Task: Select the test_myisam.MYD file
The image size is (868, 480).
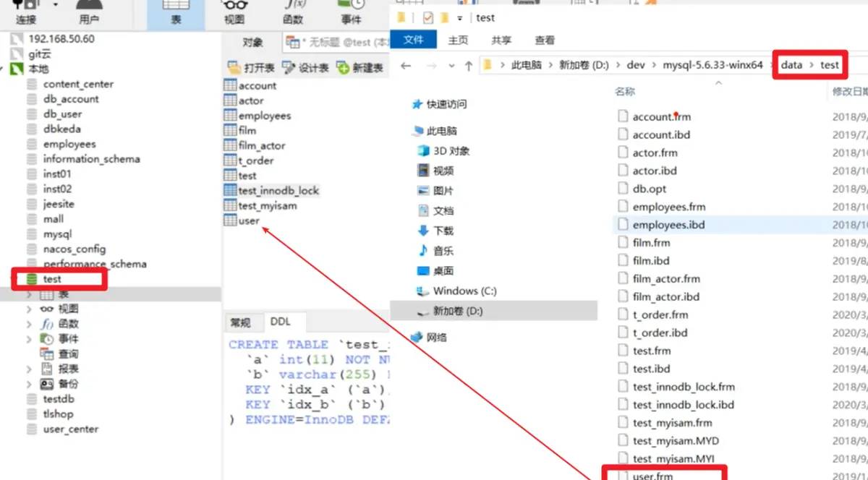Action: pos(675,440)
